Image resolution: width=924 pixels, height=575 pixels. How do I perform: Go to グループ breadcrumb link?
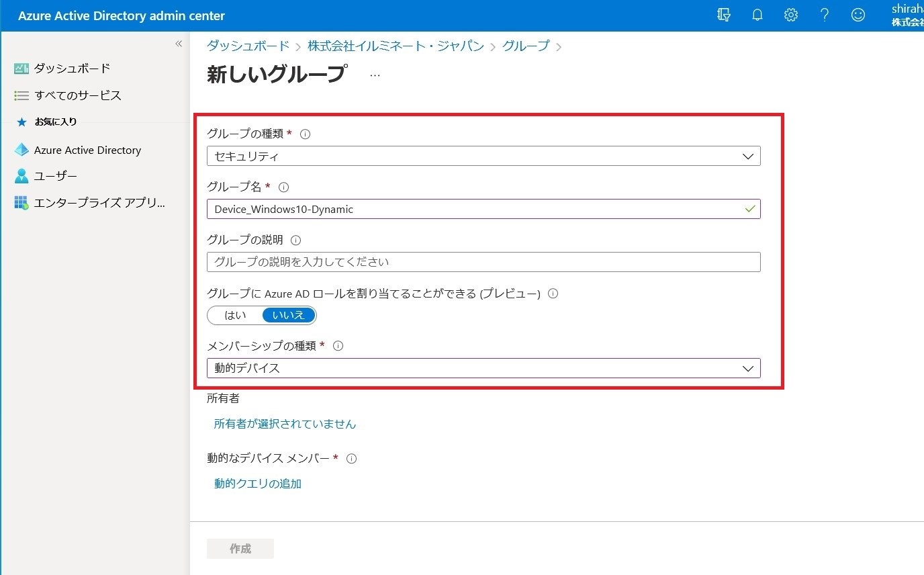click(526, 46)
